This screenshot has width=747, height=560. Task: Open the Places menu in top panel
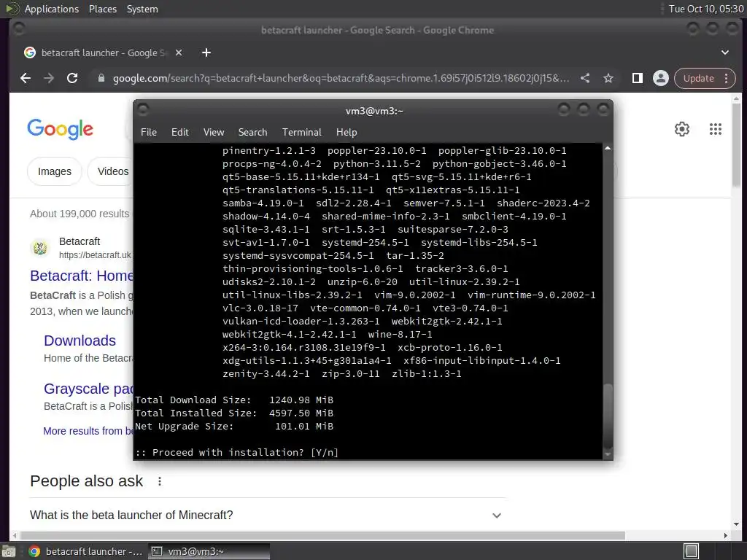102,9
